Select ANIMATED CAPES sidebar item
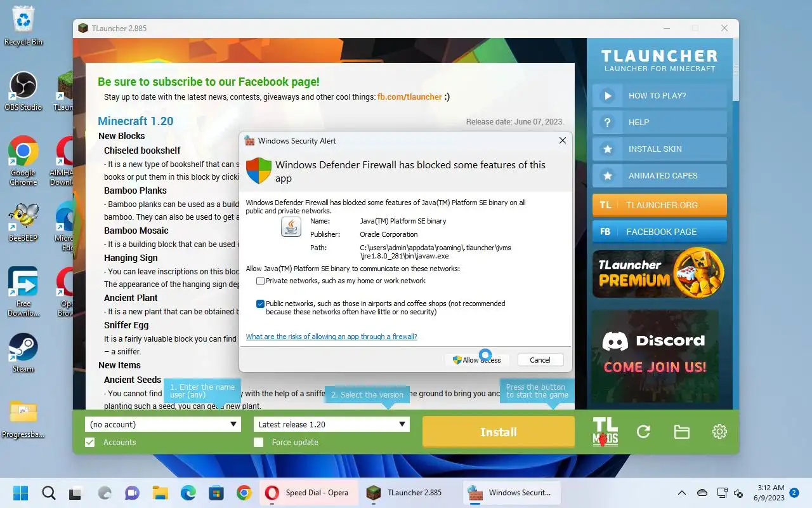Screen dimensions: 812x508 coord(660,176)
